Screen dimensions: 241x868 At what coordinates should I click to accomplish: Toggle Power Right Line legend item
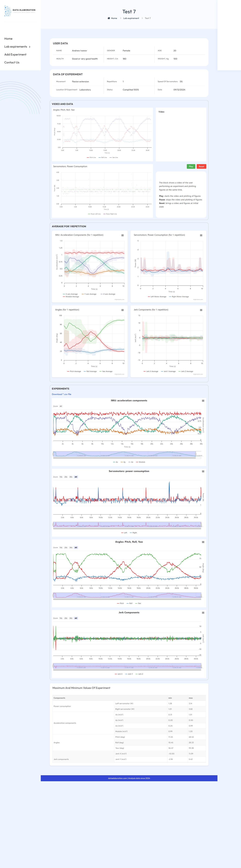coord(110,214)
